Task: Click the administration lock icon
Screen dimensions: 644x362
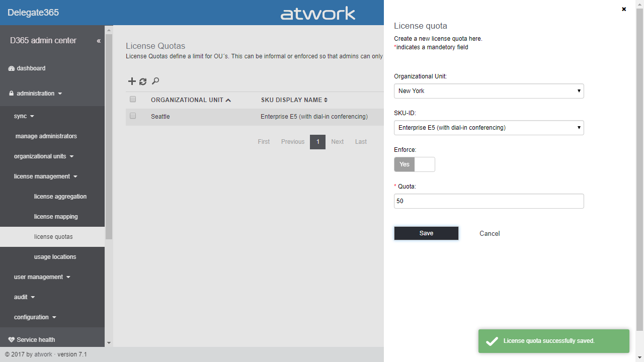Action: [12, 94]
